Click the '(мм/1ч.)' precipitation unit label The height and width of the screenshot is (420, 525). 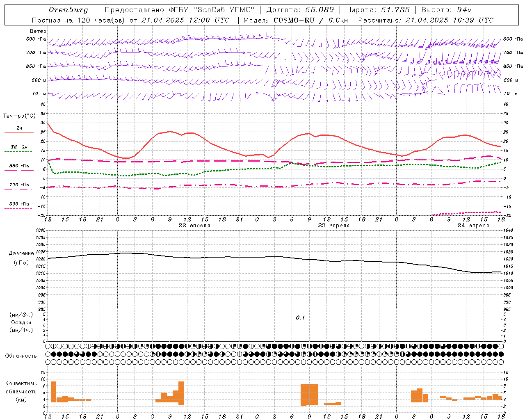point(21,330)
